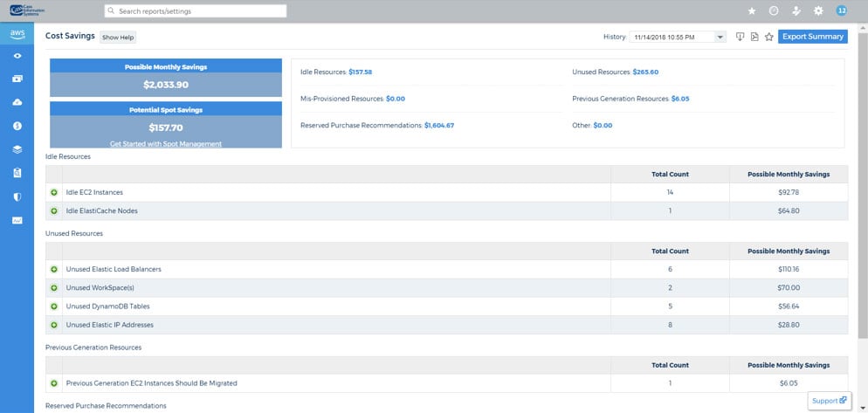Screen dimensions: 868x413
Task: Open Mis-Provisioned Resources $0.00 link
Action: pos(396,99)
